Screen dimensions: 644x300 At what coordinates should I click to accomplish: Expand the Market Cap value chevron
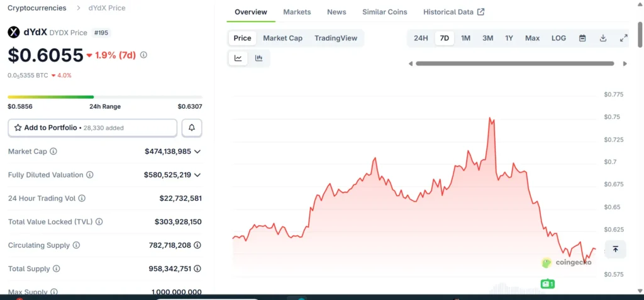197,152
